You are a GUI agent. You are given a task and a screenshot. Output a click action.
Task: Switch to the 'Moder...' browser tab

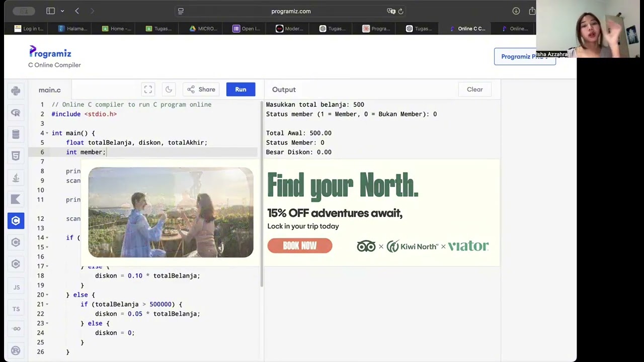tap(290, 29)
